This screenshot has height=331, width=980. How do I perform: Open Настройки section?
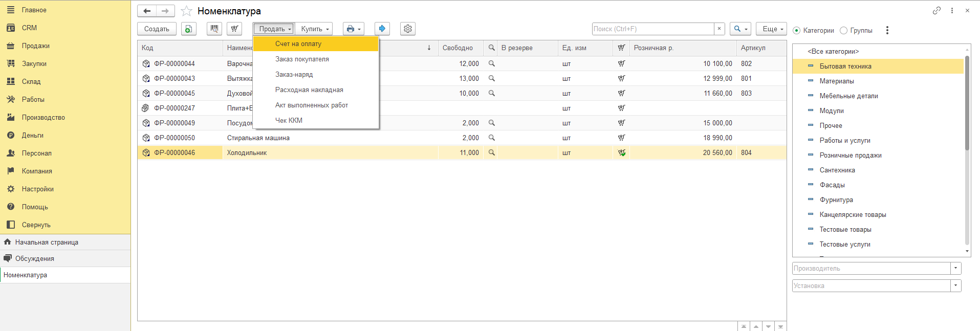point(37,189)
